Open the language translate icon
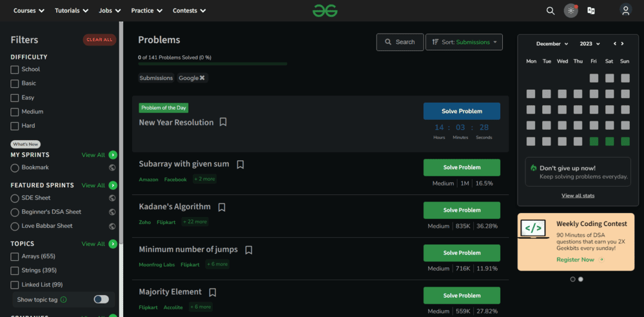This screenshot has width=644, height=317. [591, 11]
